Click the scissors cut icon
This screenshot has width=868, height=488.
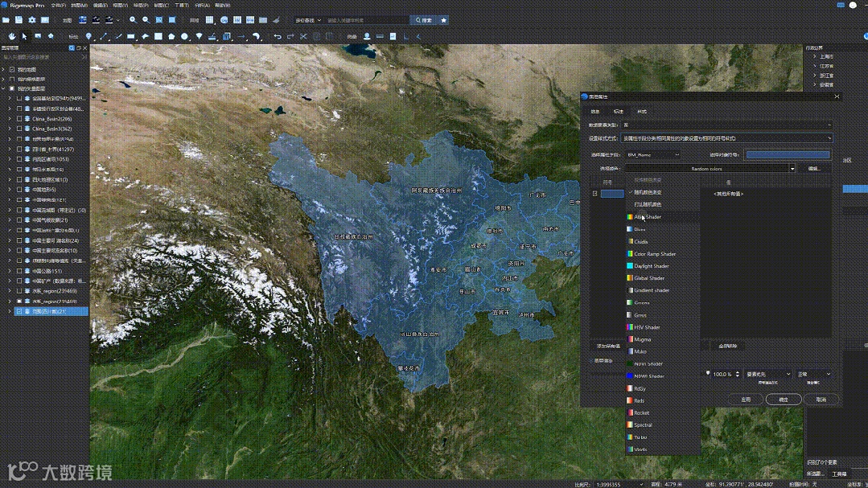[x=303, y=36]
